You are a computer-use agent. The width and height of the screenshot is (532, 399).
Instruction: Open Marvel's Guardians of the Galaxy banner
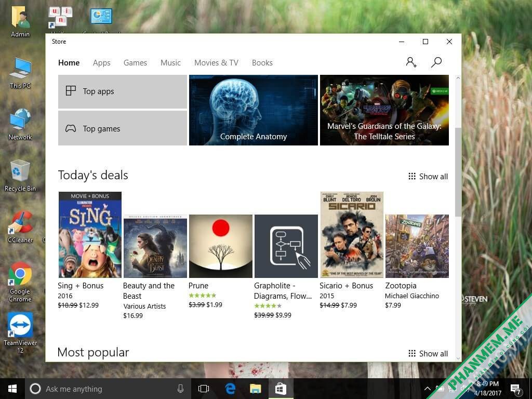coord(384,110)
